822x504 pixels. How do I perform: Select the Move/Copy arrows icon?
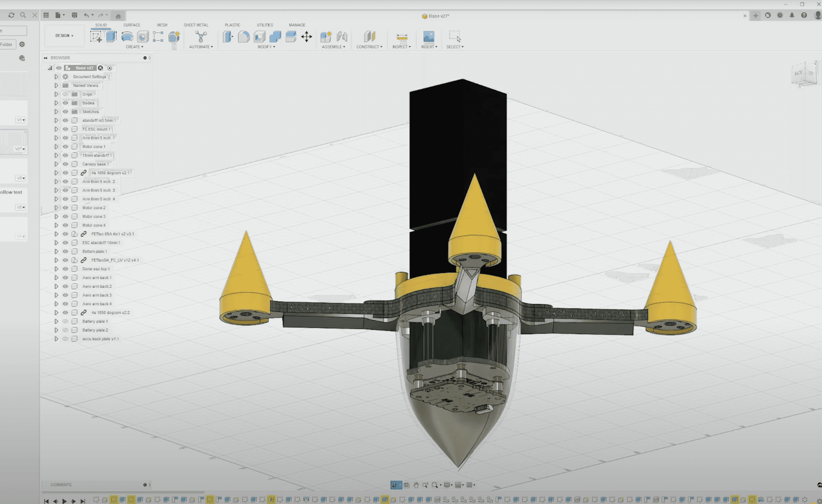(x=306, y=37)
